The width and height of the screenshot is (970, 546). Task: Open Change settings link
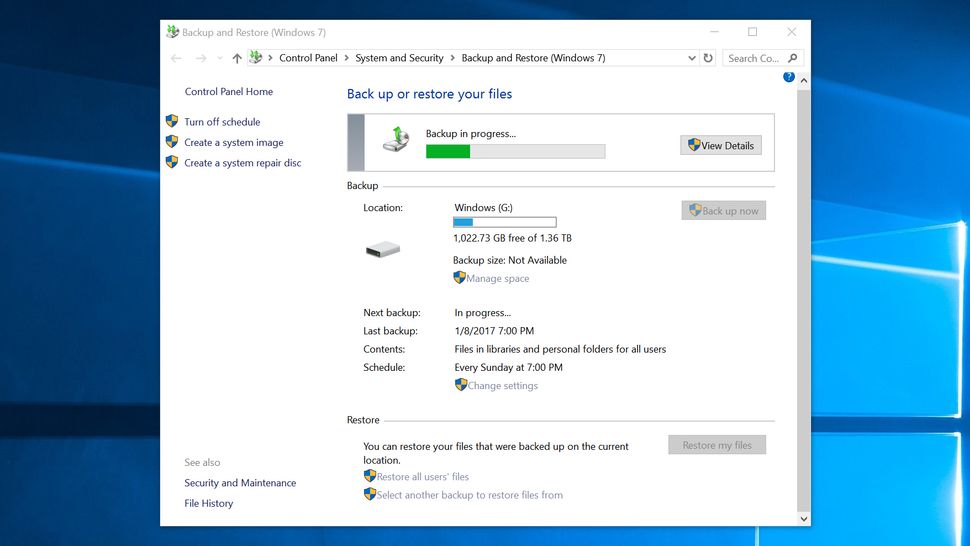coord(502,386)
